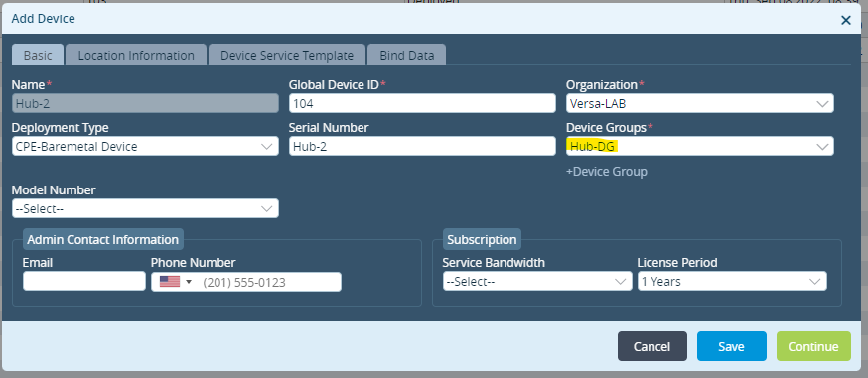Click into the Serial Number field
Screen dimensions: 868x378
point(422,146)
